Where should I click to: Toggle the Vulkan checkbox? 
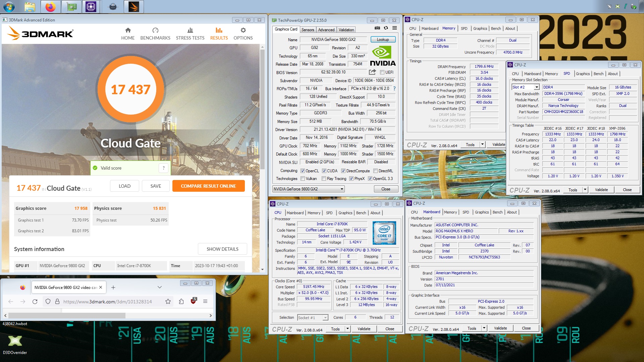click(303, 179)
